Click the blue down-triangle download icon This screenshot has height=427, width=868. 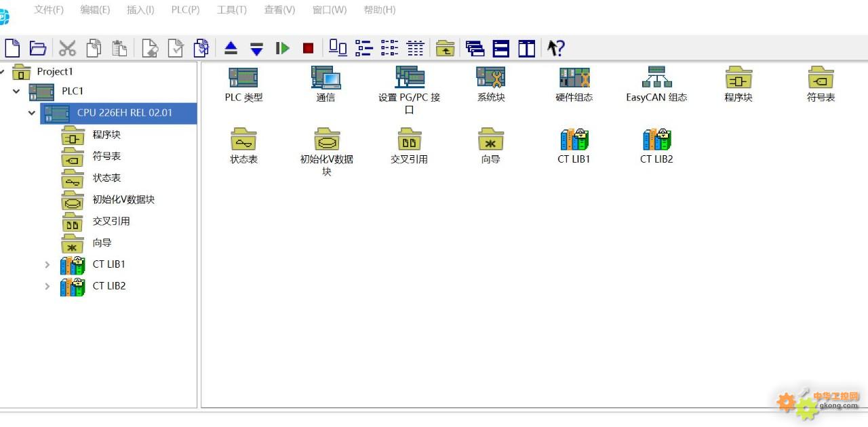click(256, 49)
